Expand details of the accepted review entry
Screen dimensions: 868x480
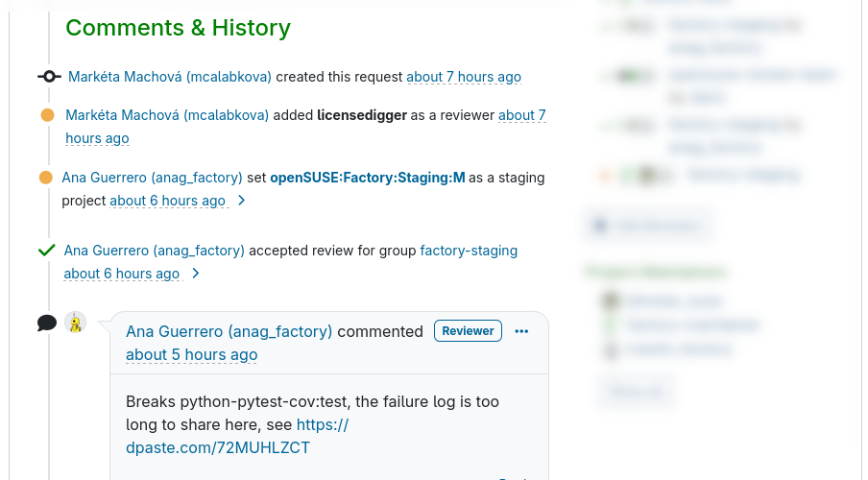coord(196,274)
